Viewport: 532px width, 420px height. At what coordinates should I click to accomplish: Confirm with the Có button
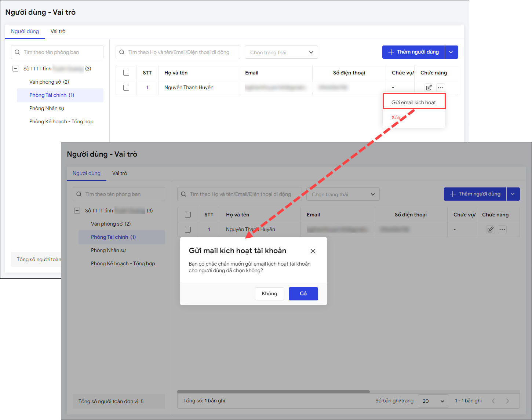tap(303, 293)
